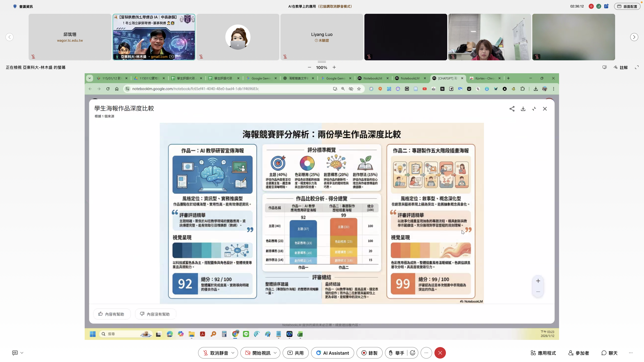644x362 pixels.
Task: Click 版面配置 layout button
Action: tap(627, 6)
